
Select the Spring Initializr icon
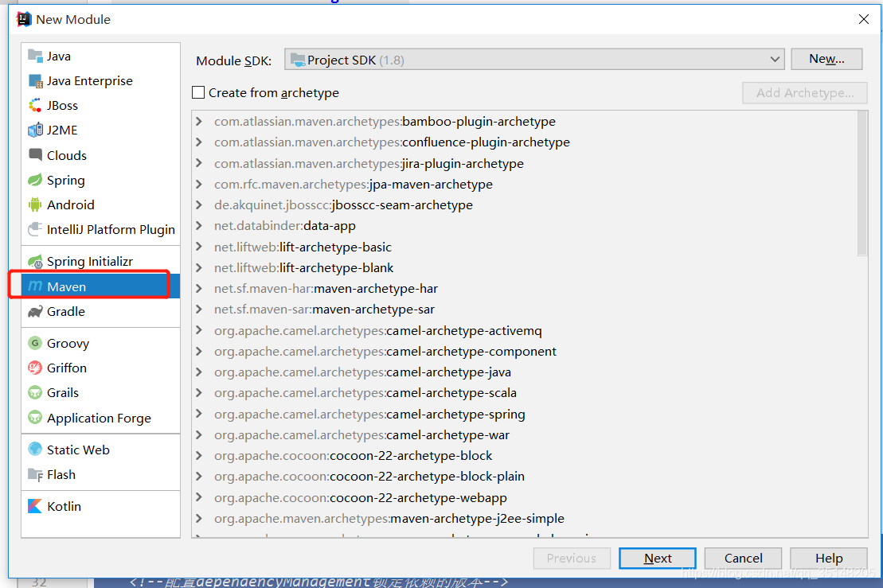coord(35,262)
